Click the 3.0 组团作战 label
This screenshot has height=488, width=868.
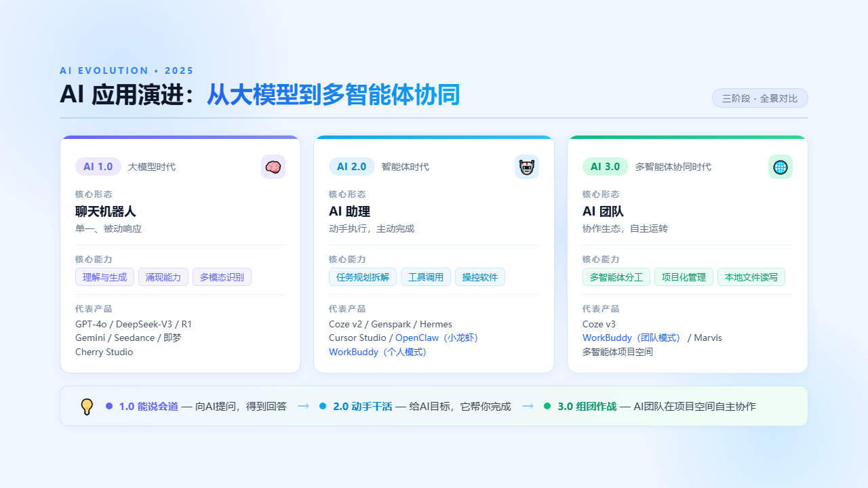click(587, 407)
